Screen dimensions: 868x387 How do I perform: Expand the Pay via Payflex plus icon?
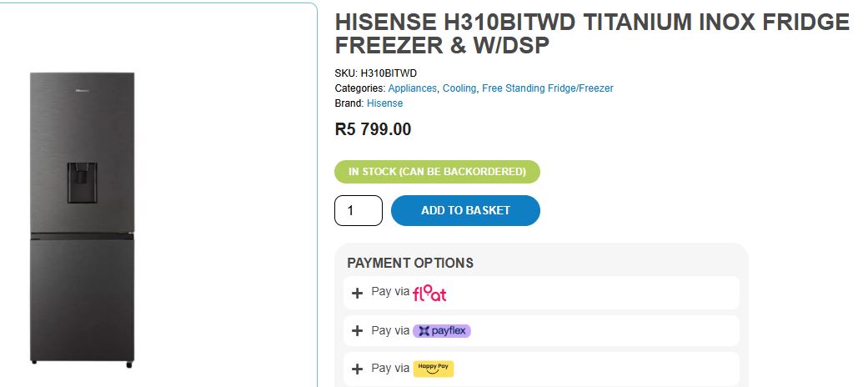point(358,331)
